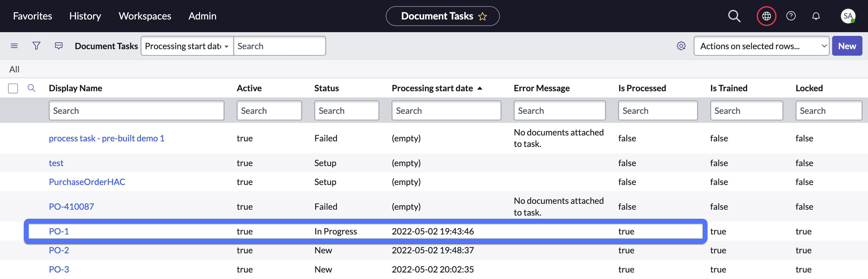Open the PO-1 record link
Screen dimensions: 868x279
click(x=59, y=231)
